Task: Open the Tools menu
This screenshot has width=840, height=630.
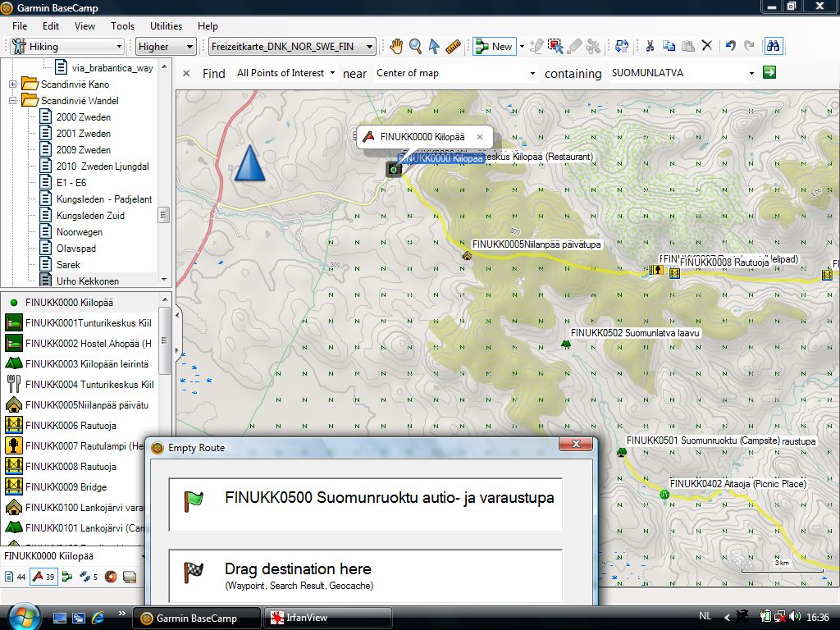Action: coord(122,26)
